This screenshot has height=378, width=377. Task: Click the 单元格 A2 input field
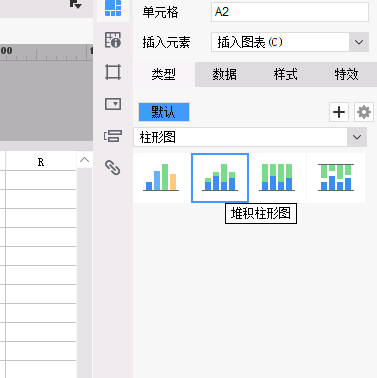point(290,12)
